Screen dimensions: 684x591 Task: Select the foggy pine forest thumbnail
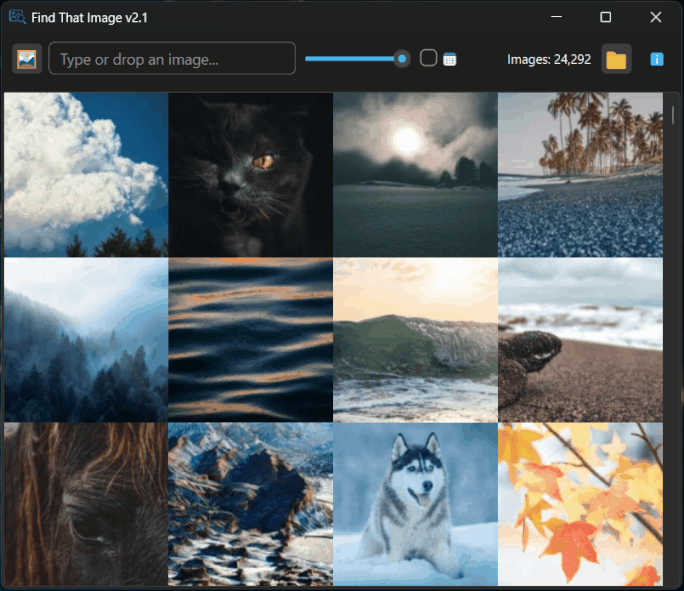tap(86, 339)
